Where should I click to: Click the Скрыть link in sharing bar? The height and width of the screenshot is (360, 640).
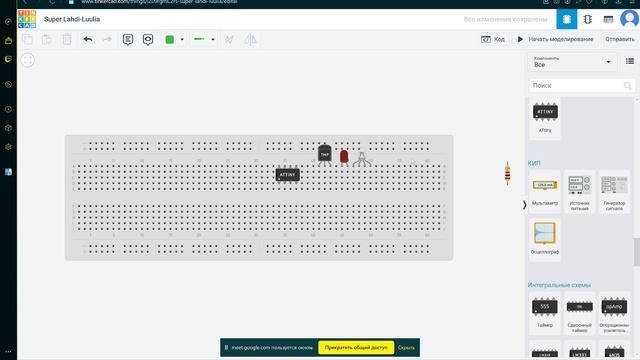point(406,348)
